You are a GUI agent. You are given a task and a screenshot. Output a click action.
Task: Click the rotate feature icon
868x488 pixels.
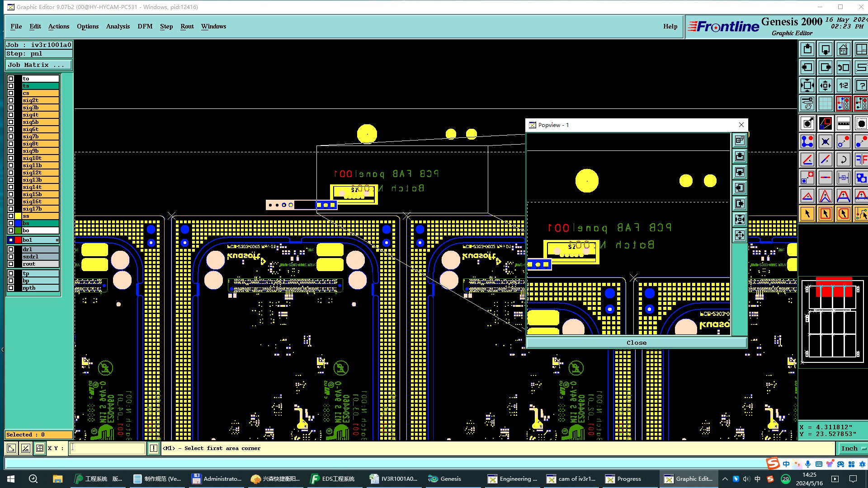pyautogui.click(x=843, y=160)
